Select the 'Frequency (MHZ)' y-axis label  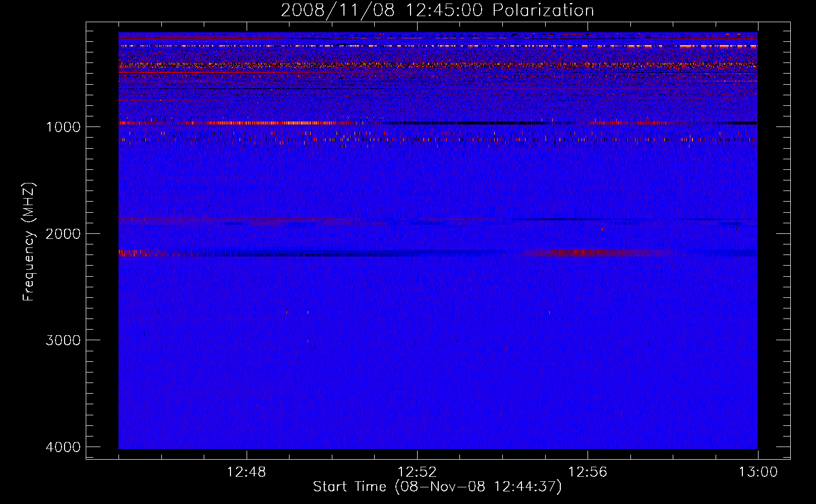pos(29,242)
